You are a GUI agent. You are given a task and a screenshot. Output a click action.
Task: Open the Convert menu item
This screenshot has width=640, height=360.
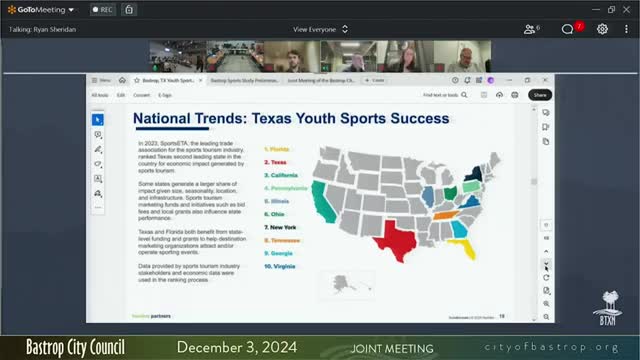(x=142, y=95)
